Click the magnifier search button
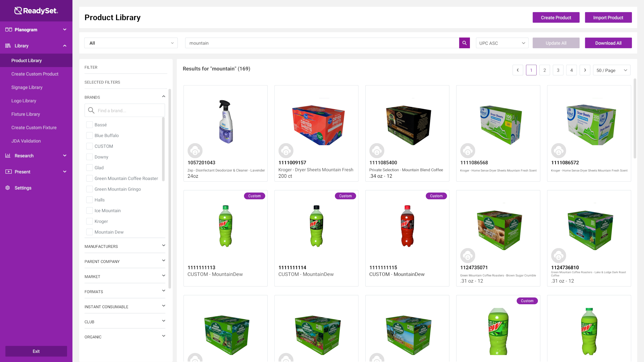The image size is (644, 362). pyautogui.click(x=464, y=43)
